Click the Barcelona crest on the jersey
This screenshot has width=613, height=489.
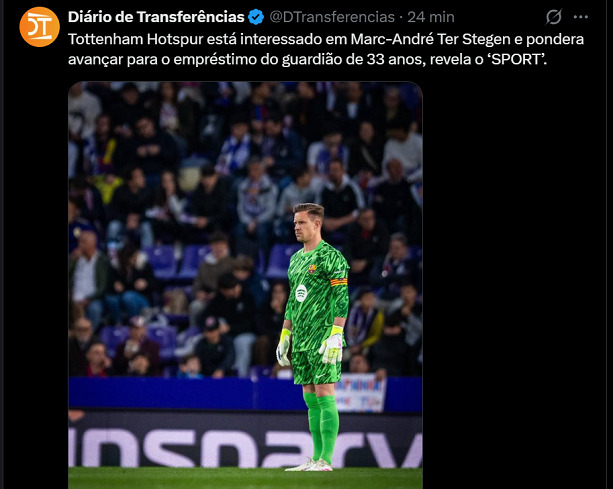312,269
